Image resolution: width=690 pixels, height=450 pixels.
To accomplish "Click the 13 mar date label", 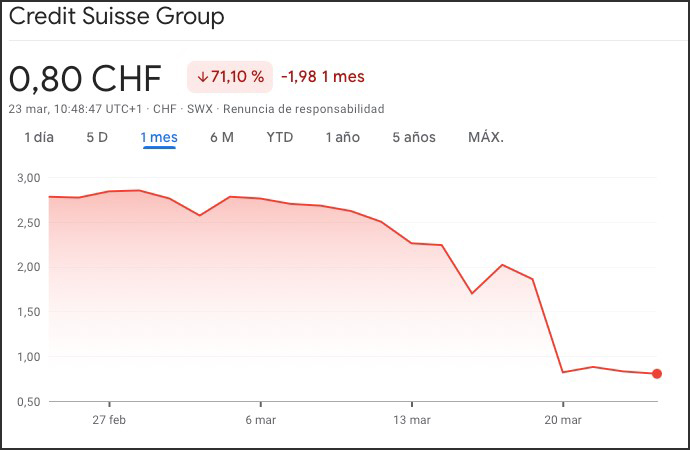I will [x=411, y=419].
